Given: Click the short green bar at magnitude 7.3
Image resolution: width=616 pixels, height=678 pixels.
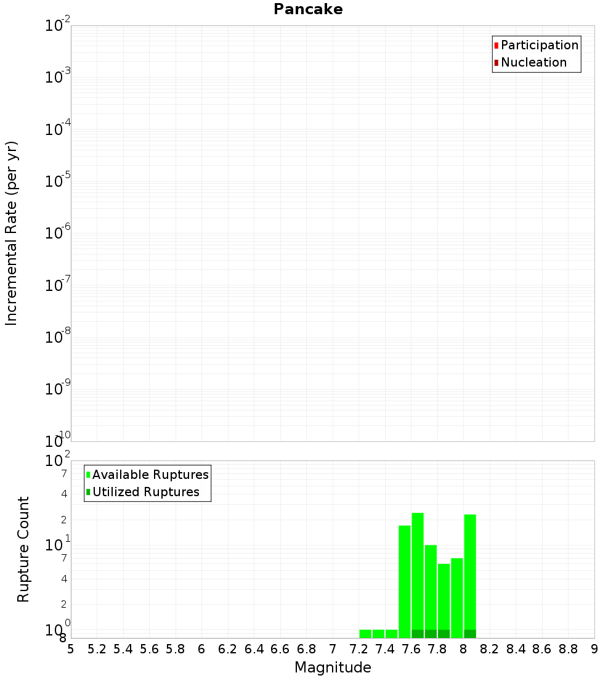Looking at the screenshot, I should (378, 634).
